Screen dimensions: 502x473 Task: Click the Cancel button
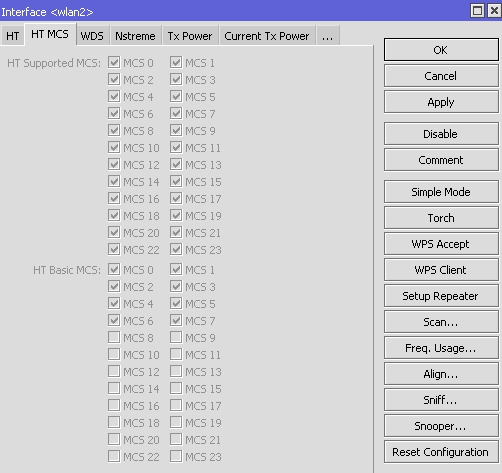point(441,76)
